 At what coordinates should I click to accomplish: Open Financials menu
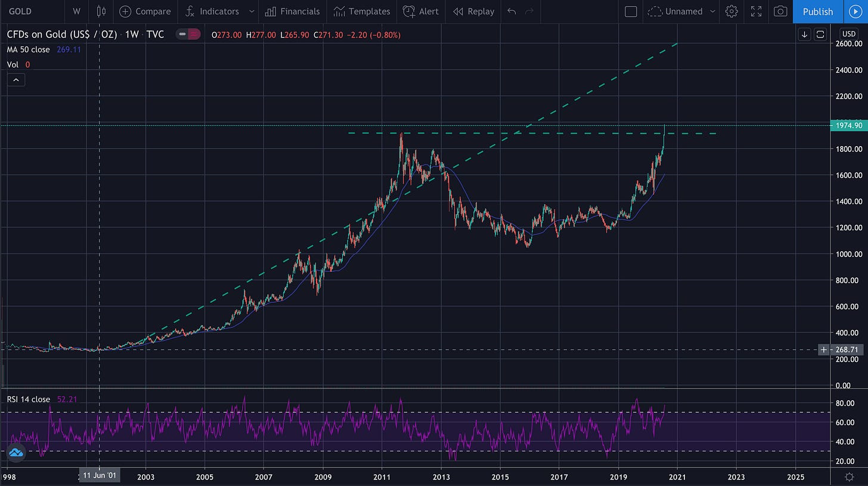click(x=292, y=11)
